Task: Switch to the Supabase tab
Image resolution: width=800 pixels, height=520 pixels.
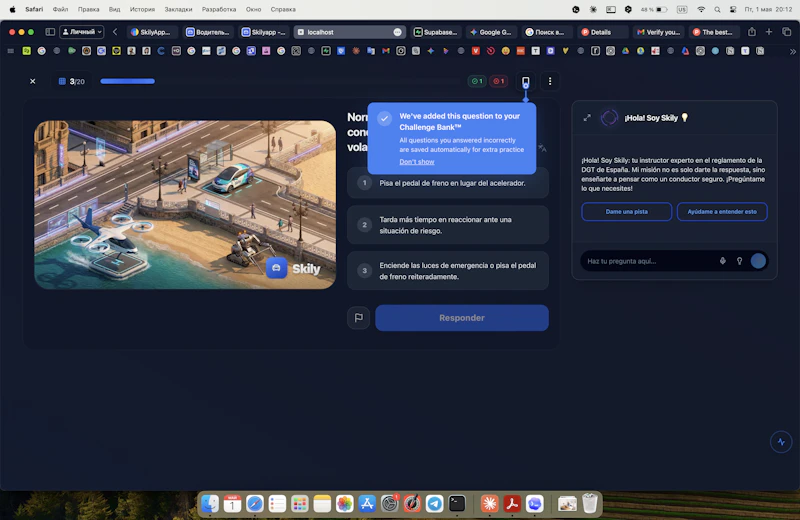Action: [436, 32]
